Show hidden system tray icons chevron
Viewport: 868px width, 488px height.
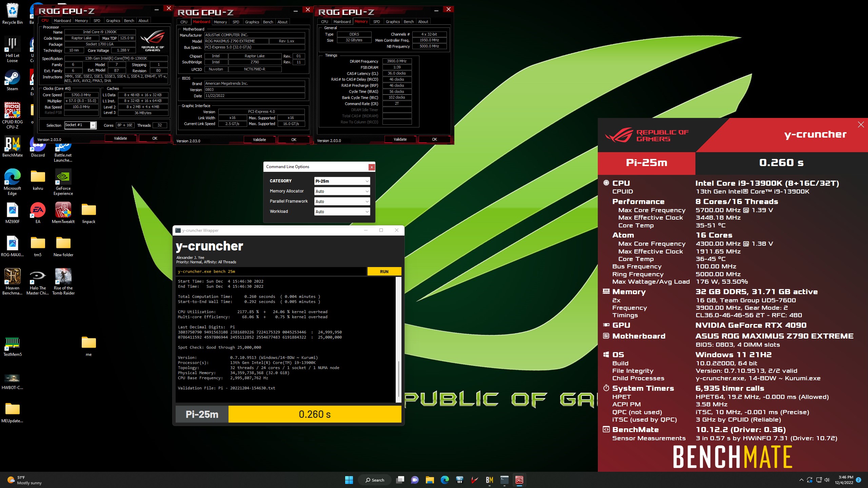[x=801, y=480]
